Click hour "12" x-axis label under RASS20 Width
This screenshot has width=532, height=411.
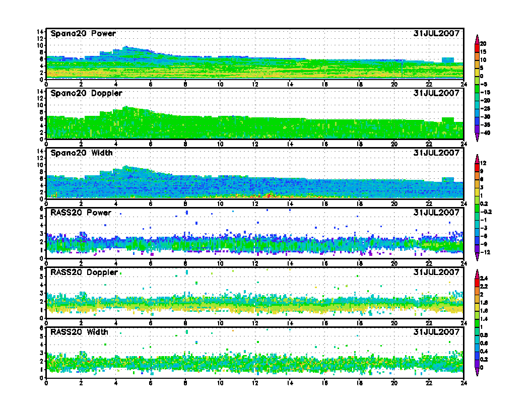tap(255, 383)
